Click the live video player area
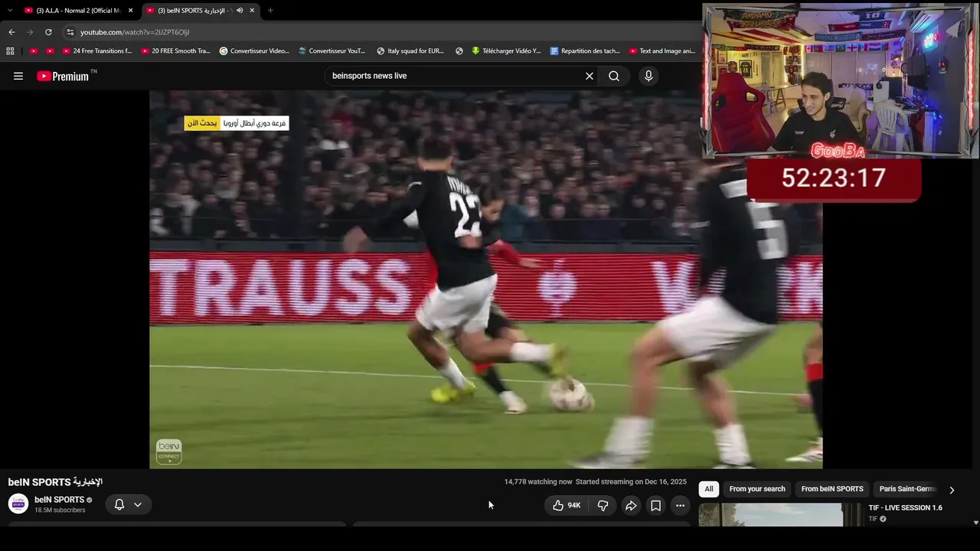Image resolution: width=980 pixels, height=551 pixels. (486, 279)
